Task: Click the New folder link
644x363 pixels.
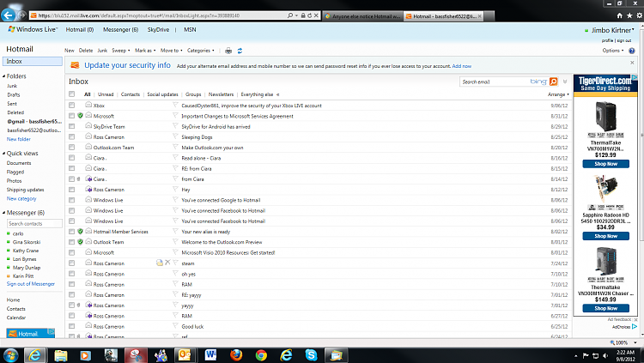Action: [x=19, y=139]
